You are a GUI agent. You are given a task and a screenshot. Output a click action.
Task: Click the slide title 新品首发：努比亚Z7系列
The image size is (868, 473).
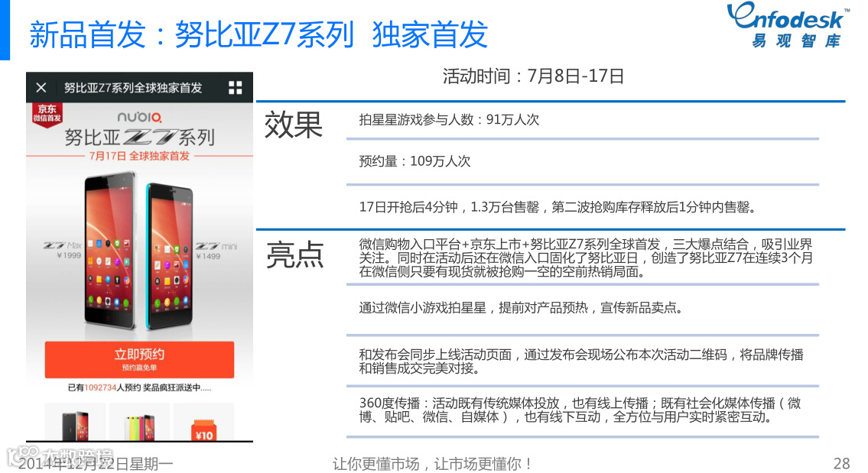click(191, 34)
